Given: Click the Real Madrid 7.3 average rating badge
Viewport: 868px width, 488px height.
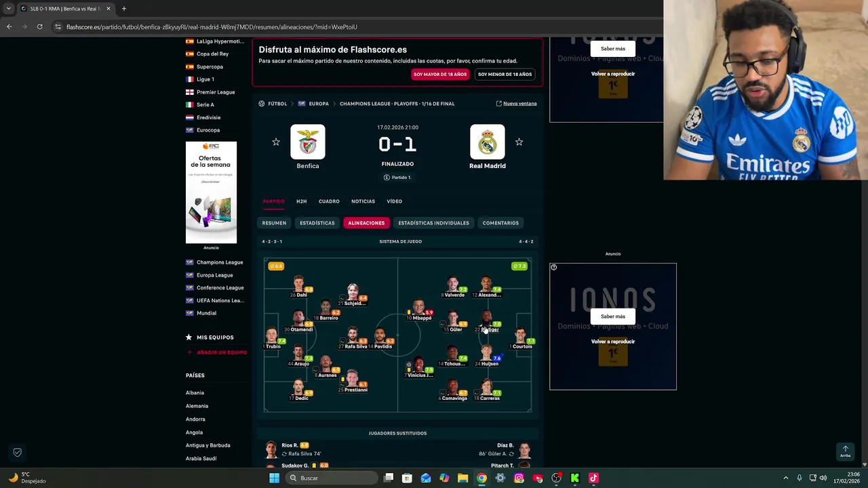Looking at the screenshot, I should click(x=519, y=266).
